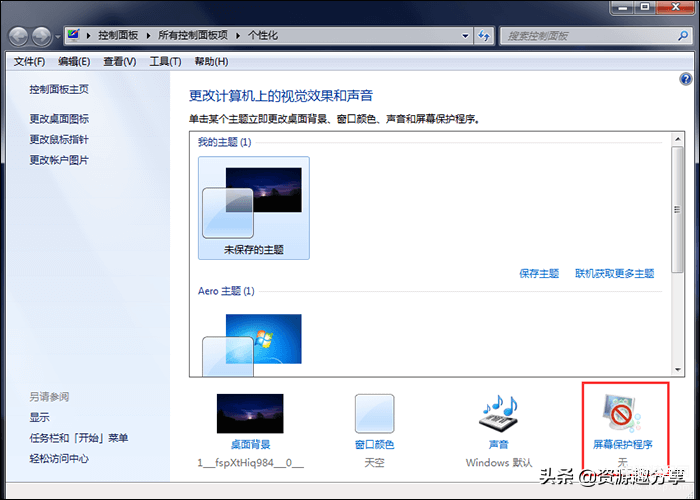The width and height of the screenshot is (700, 500).
Task: Click the 窗口颜色 sky swatch icon
Action: pyautogui.click(x=375, y=413)
